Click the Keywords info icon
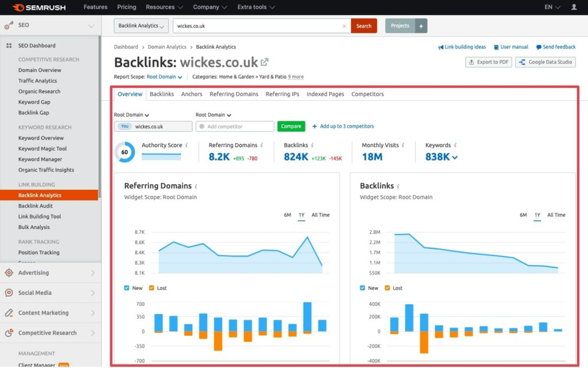Viewport: 588px width, 368px height. tap(455, 145)
